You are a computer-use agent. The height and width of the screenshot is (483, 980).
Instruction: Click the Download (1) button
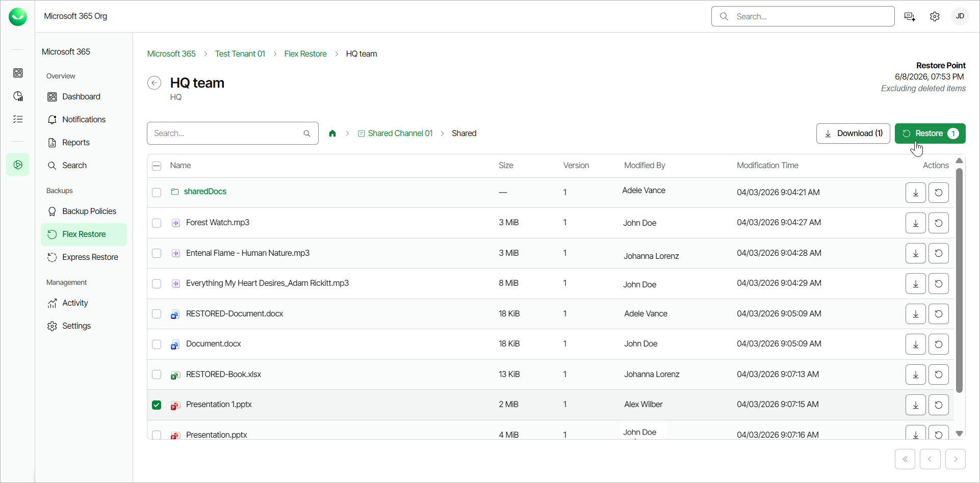(x=853, y=133)
